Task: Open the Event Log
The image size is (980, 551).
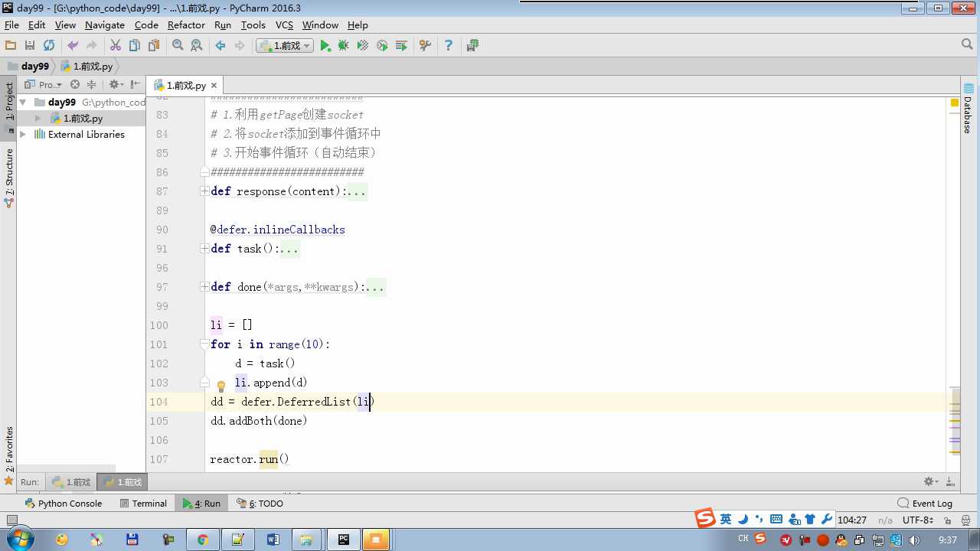Action: (x=925, y=504)
